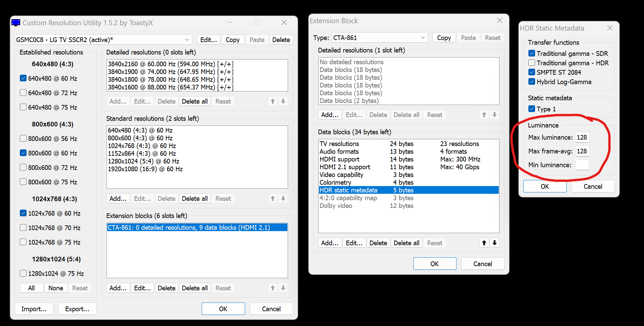
Task: Open the monitor selection dropdown
Action: pos(104,40)
